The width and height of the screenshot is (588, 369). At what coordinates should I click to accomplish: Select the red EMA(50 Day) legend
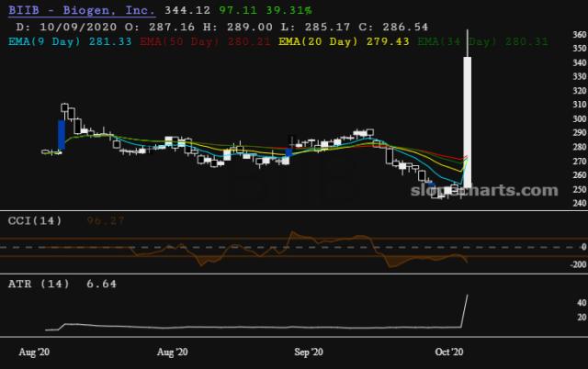point(205,41)
